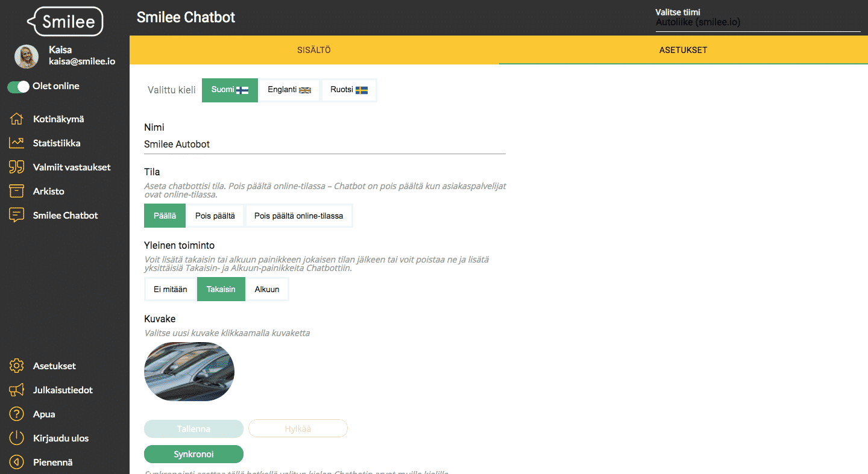The image size is (868, 474).
Task: Open the Valitse tiimi team dropdown
Action: point(758,22)
